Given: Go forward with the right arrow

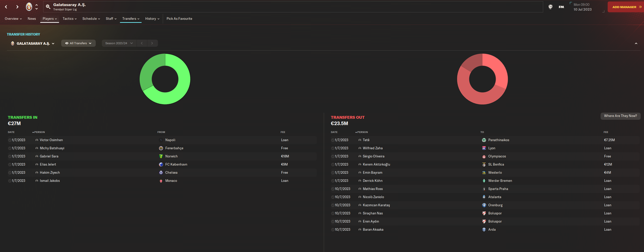Looking at the screenshot, I should click(17, 7).
